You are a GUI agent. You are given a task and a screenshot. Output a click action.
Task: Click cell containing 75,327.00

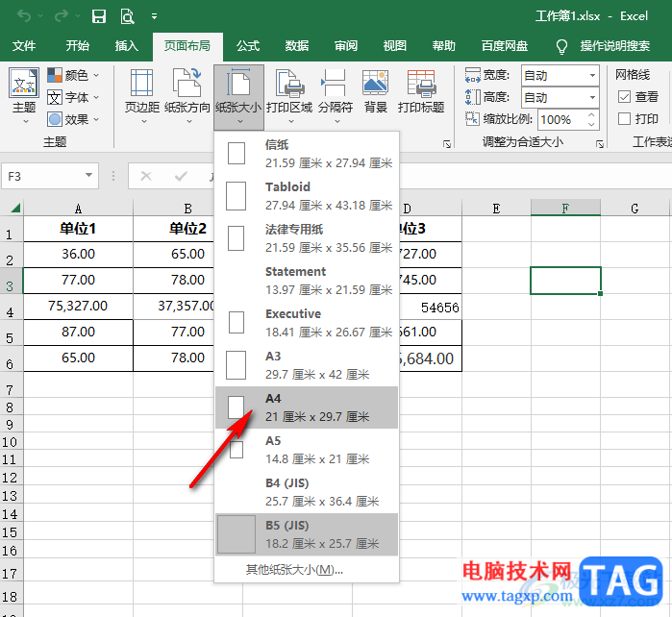(x=78, y=306)
